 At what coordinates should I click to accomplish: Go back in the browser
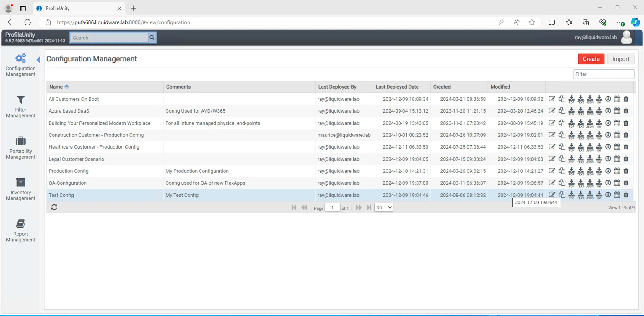point(11,22)
